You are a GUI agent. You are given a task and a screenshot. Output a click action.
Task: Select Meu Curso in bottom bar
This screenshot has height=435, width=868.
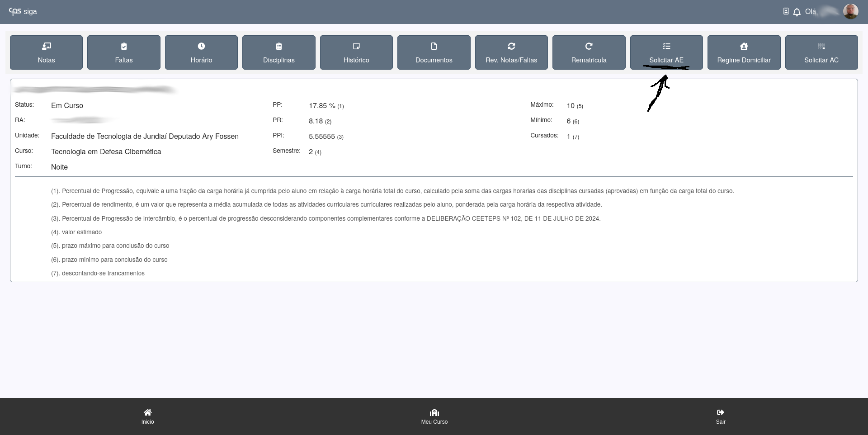(x=434, y=416)
